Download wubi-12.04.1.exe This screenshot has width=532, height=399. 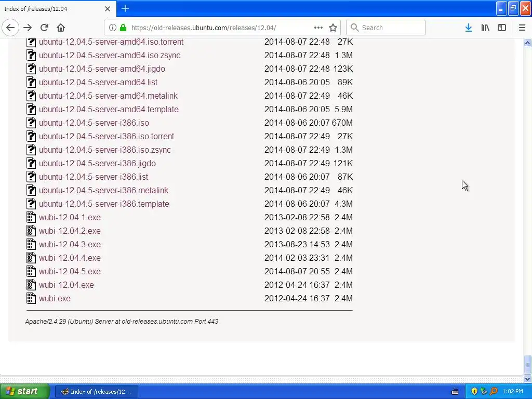pyautogui.click(x=70, y=218)
